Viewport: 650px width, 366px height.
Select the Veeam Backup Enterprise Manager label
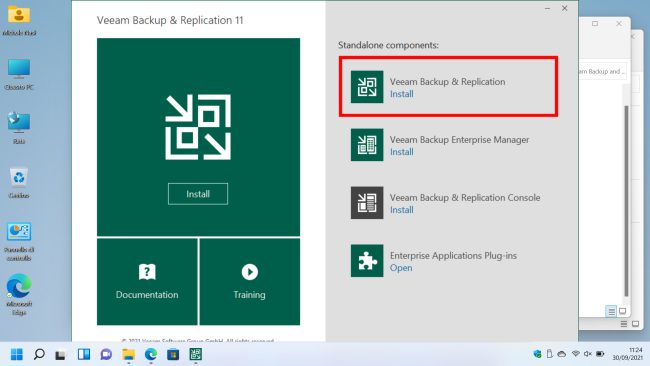[459, 140]
